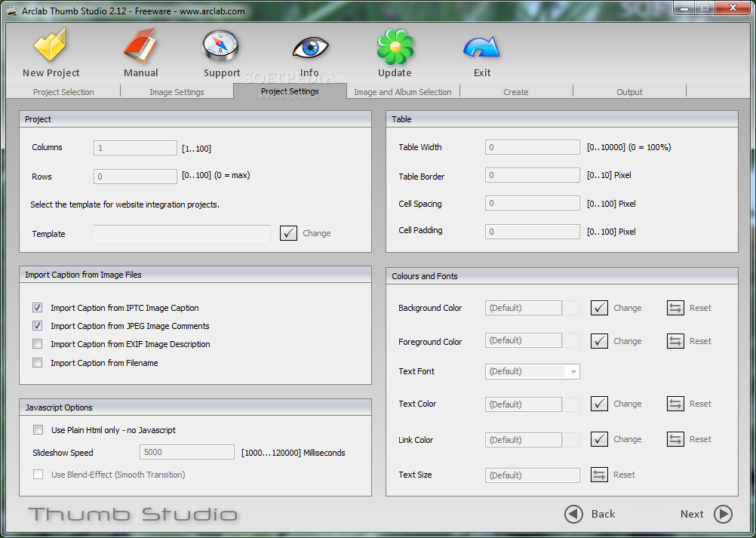
Task: Click the Exit arrow icon
Action: pos(481,48)
